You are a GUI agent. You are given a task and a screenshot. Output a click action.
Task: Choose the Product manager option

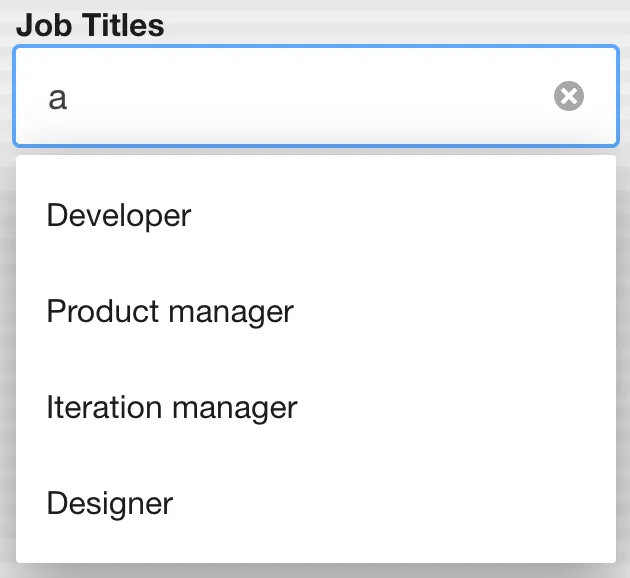pos(170,311)
